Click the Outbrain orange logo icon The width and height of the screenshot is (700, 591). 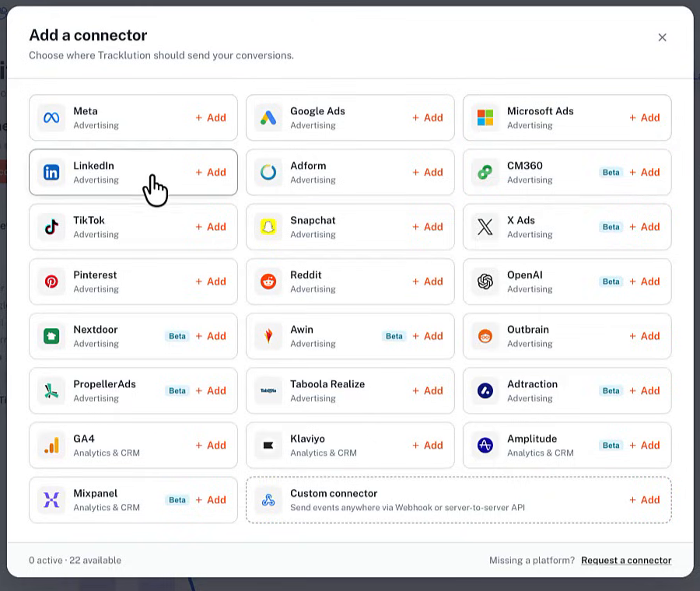click(485, 336)
